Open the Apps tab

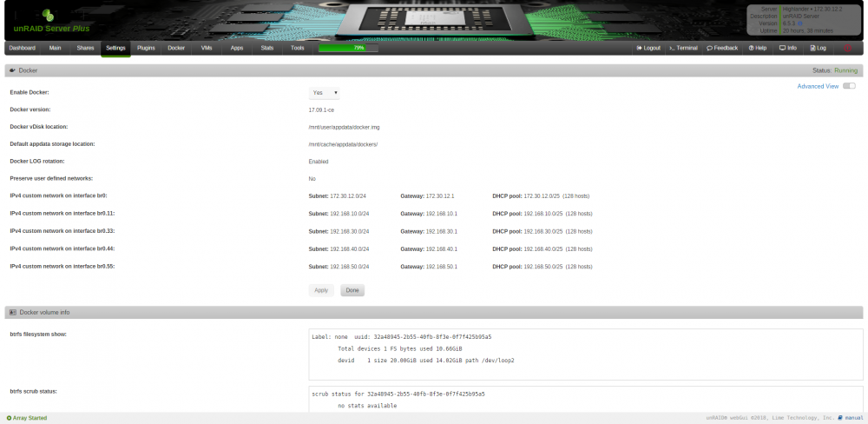coord(237,48)
